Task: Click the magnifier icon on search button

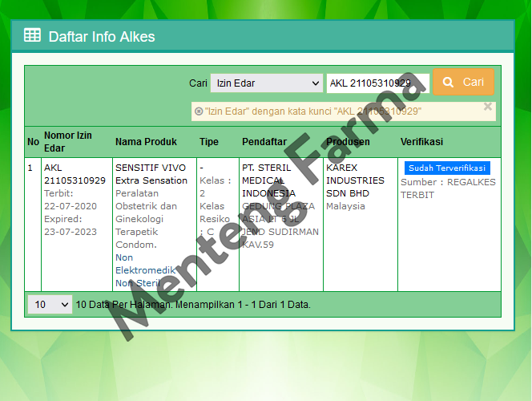Action: point(449,83)
